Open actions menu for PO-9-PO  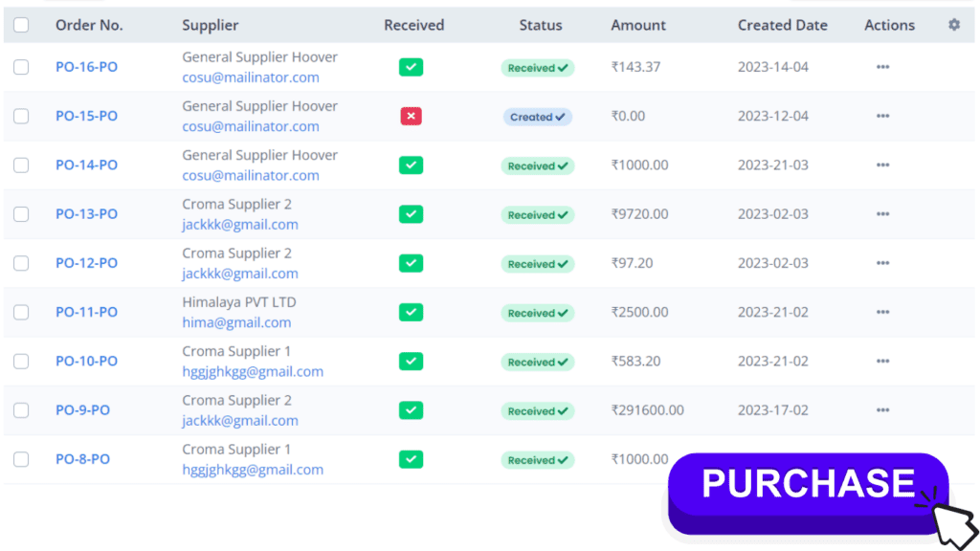[882, 410]
